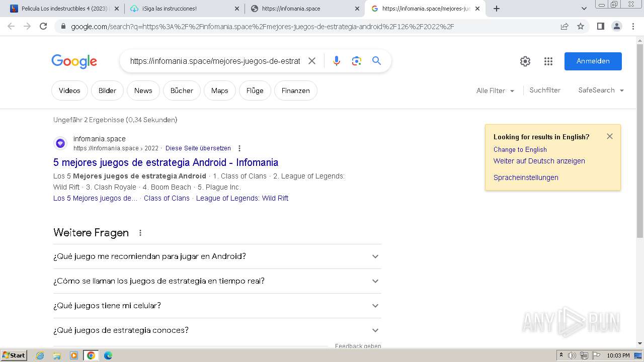This screenshot has height=362, width=644.
Task: Open Google settings gear
Action: coord(525,61)
